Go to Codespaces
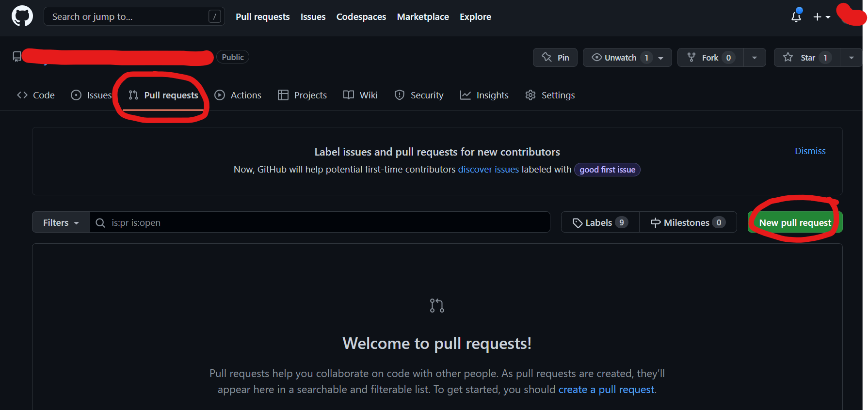 (x=361, y=16)
